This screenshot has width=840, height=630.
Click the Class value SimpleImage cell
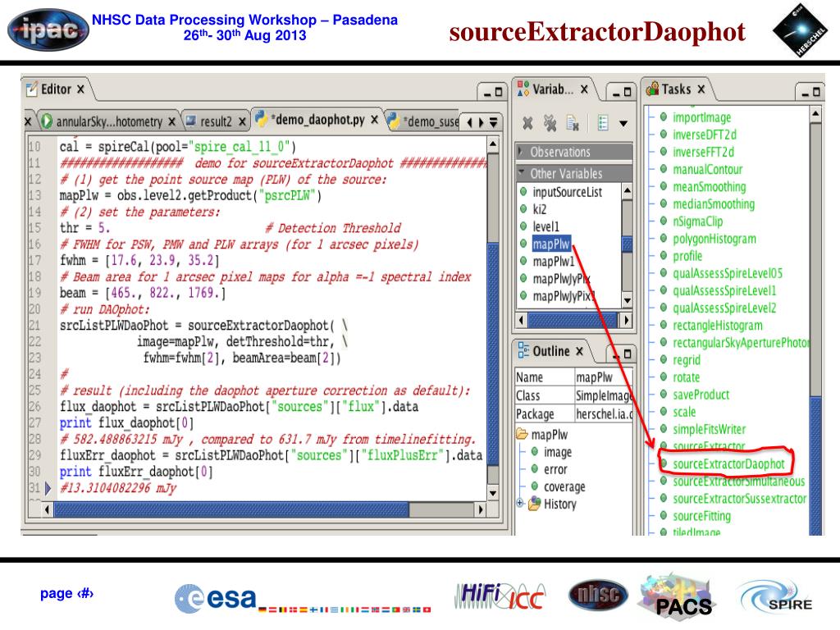pyautogui.click(x=604, y=395)
